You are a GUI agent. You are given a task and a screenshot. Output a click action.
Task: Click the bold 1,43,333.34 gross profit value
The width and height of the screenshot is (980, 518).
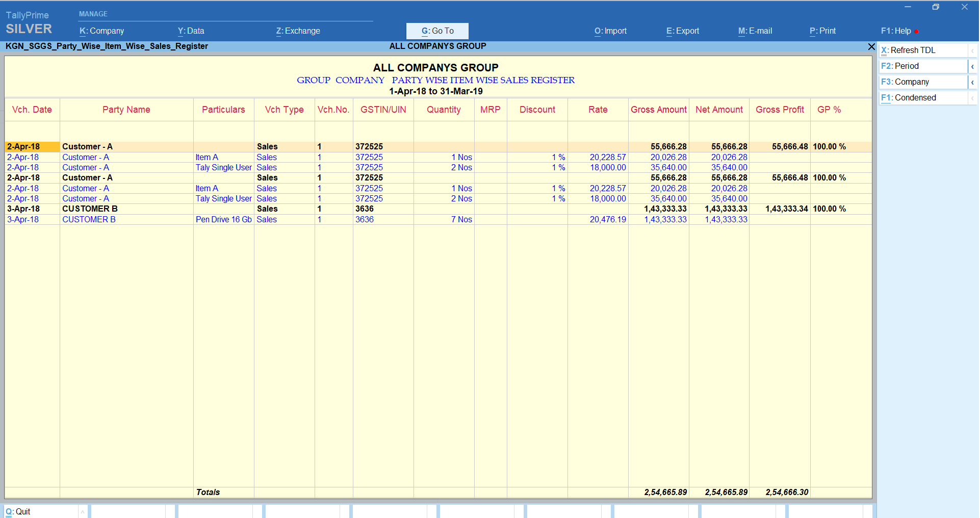(x=787, y=209)
